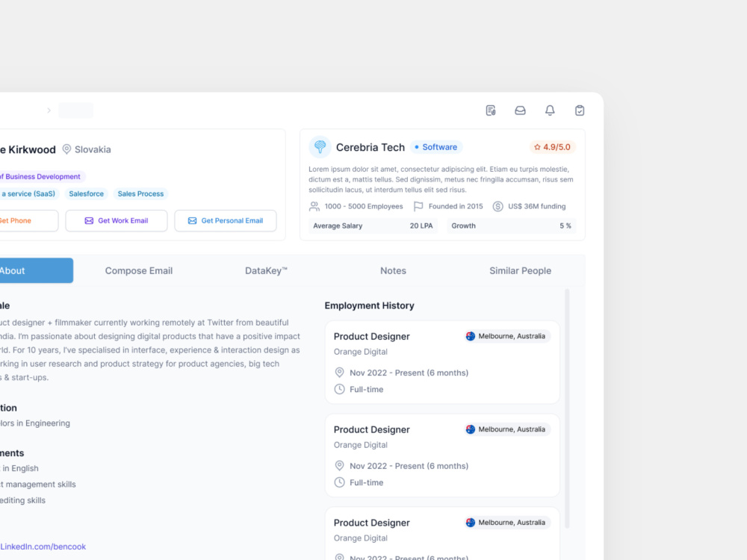Click the Get Work Email button
Screen dimensions: 747x560
[117, 220]
